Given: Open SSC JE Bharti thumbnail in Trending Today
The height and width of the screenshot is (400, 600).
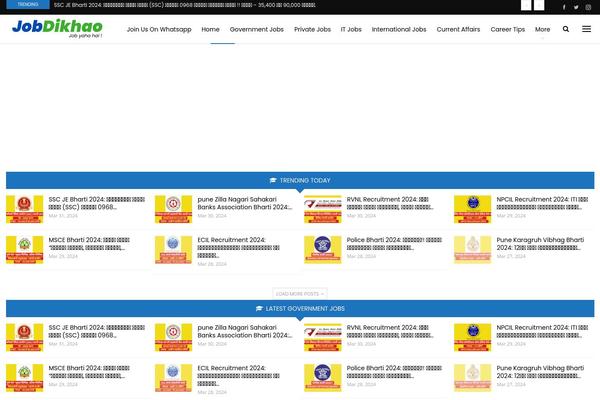Looking at the screenshot, I should (x=24, y=209).
